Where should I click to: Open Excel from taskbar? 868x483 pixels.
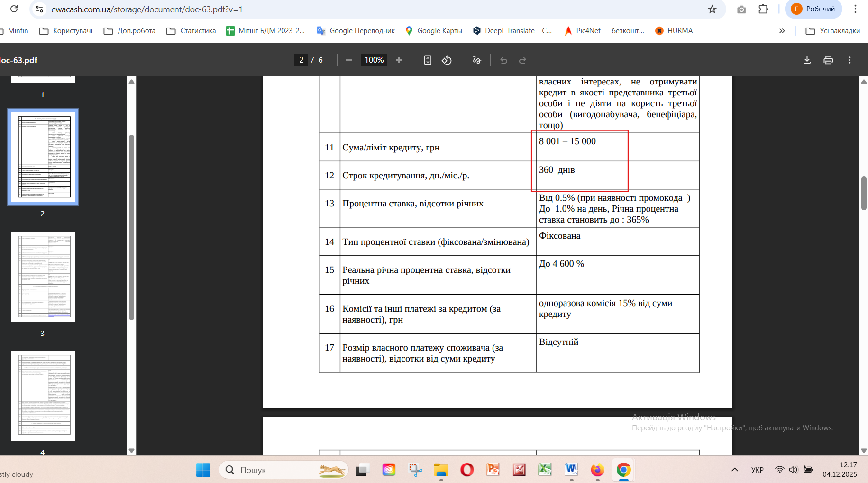point(545,470)
